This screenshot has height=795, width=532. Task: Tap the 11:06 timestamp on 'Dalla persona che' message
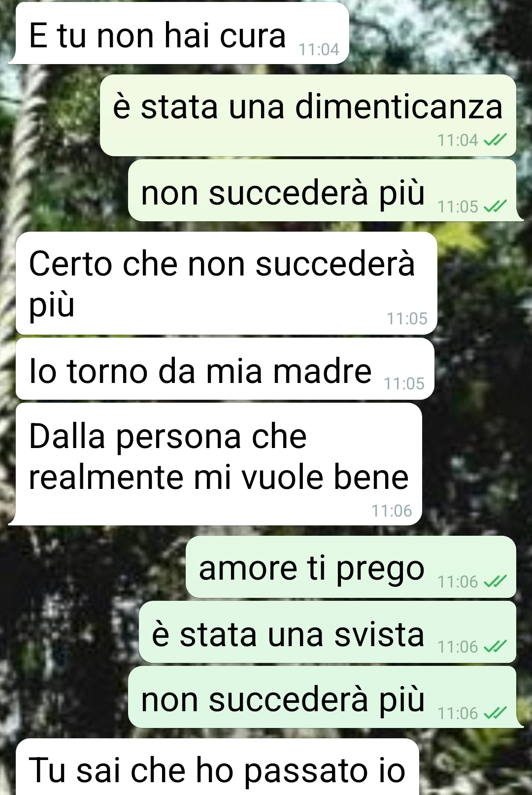392,511
